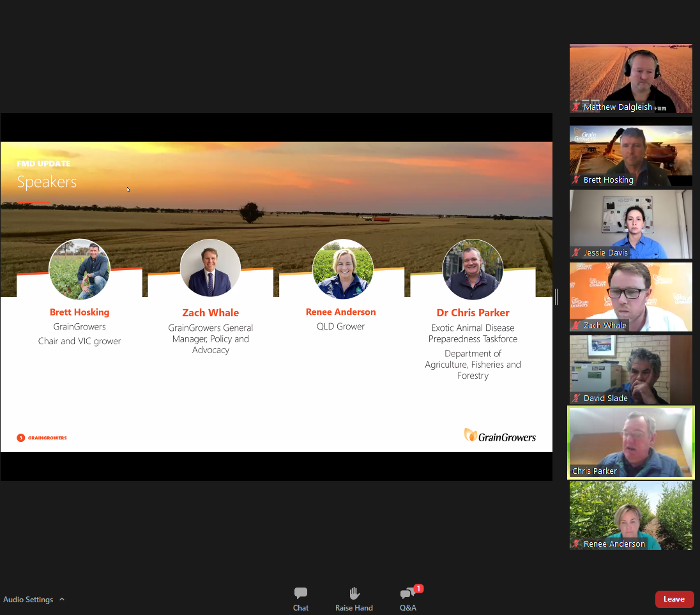
Task: Click the Q&A notification badge
Action: 418,589
